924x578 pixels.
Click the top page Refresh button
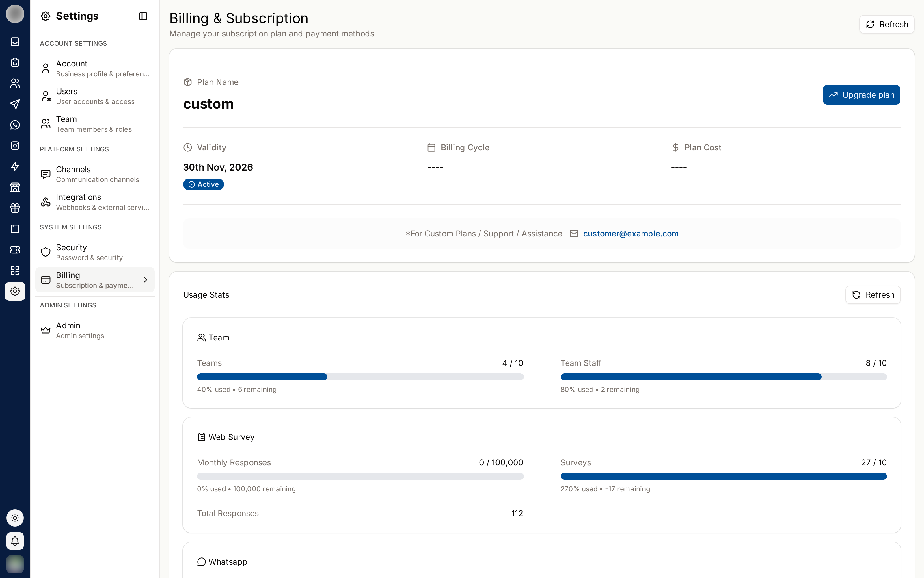[886, 25]
